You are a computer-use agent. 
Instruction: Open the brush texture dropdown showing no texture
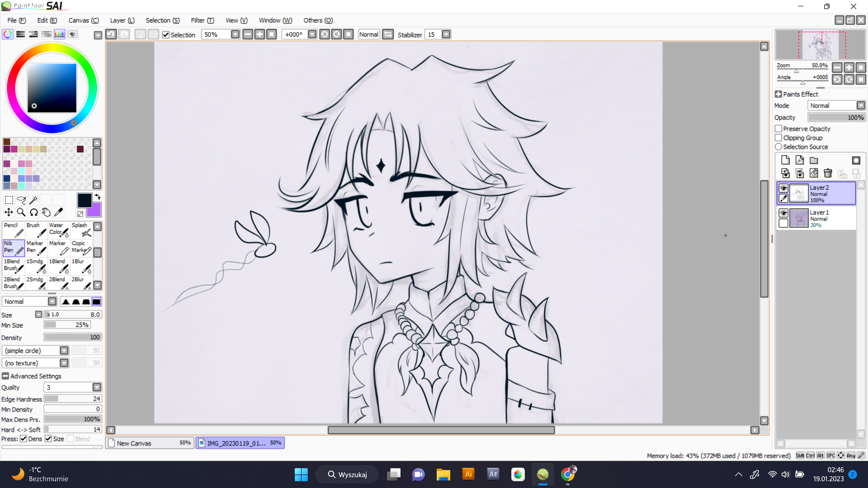click(x=64, y=362)
